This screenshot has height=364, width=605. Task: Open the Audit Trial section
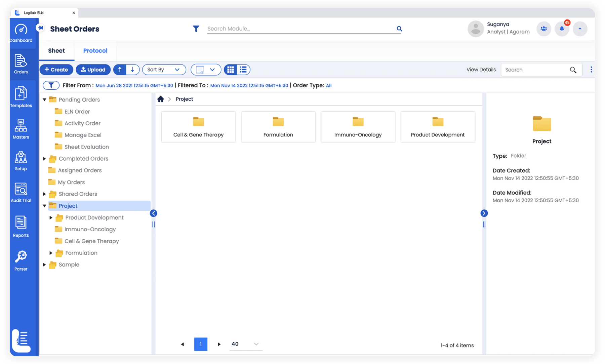21,193
